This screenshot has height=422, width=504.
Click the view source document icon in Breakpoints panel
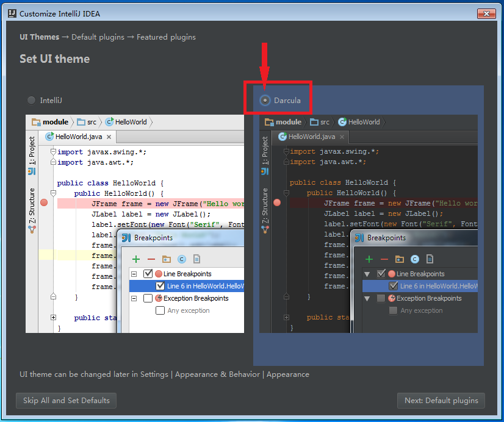pyautogui.click(x=430, y=259)
